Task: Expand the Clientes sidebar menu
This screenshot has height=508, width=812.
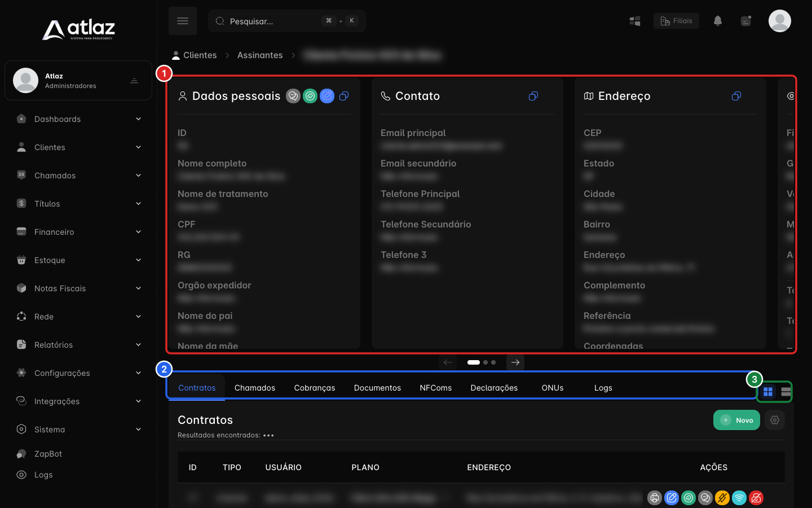Action: pyautogui.click(x=79, y=147)
